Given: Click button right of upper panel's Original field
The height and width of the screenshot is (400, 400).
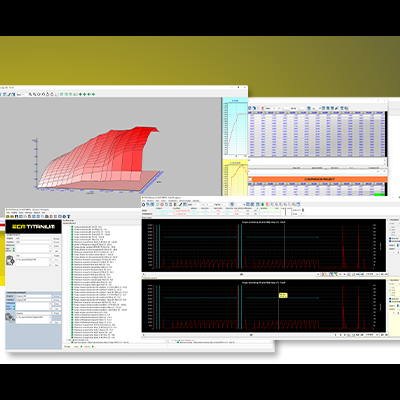Looking at the screenshot, I should (56, 238).
